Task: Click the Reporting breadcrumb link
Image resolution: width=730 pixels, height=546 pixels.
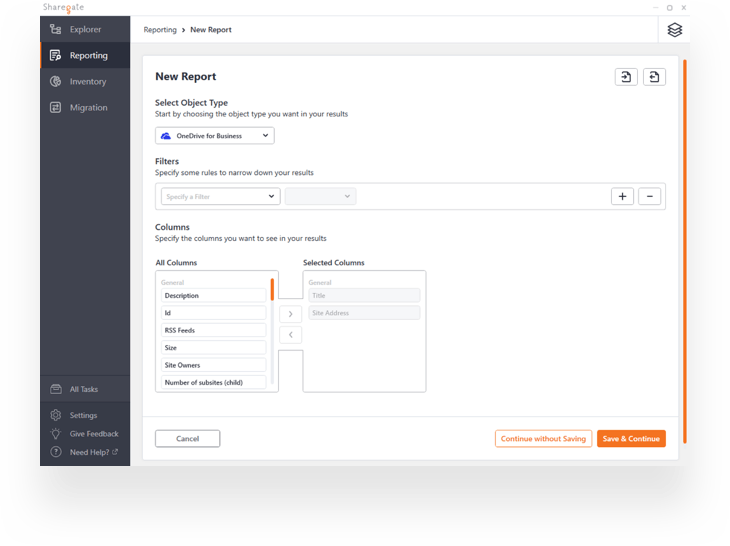Action: click(160, 30)
